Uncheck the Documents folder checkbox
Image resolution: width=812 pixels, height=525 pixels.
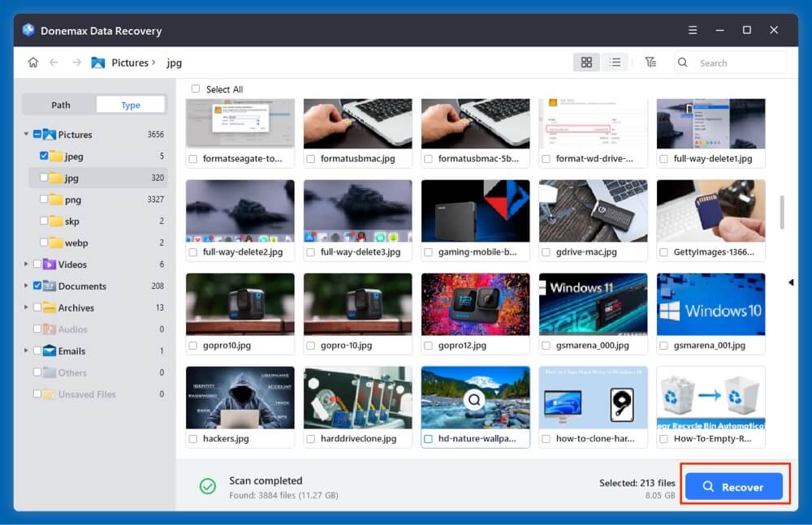click(x=36, y=286)
